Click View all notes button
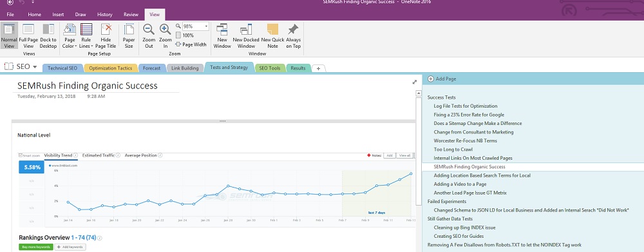Screen dimensions: 644x252 (x=404, y=155)
